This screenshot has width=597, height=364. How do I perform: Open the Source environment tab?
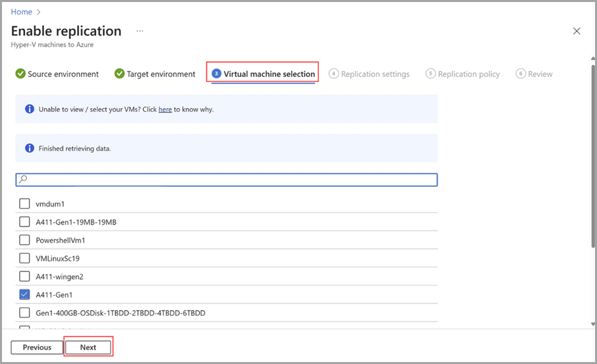point(57,74)
